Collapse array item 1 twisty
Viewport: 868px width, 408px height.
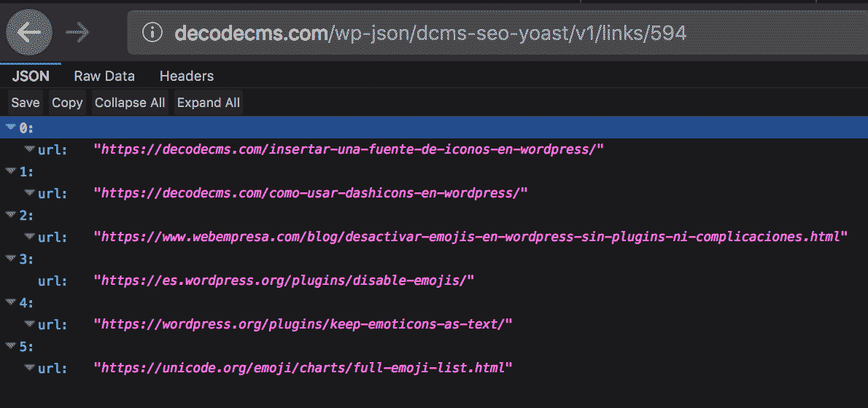point(10,171)
